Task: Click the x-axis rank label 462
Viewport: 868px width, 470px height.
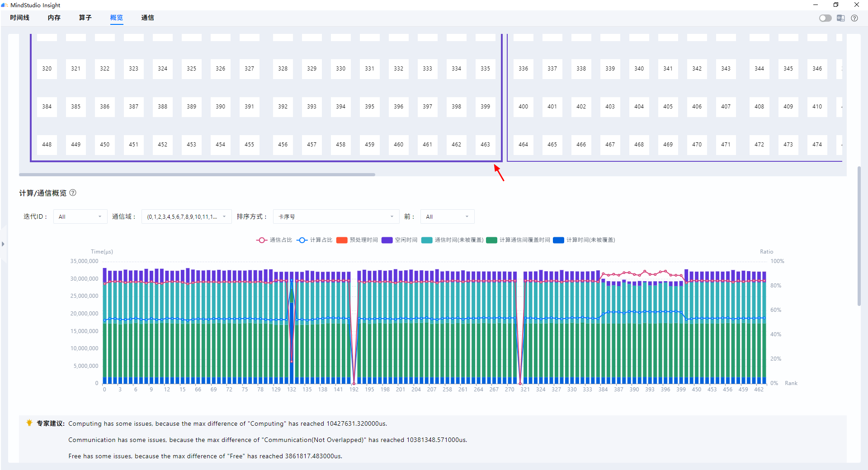Action: click(x=759, y=390)
